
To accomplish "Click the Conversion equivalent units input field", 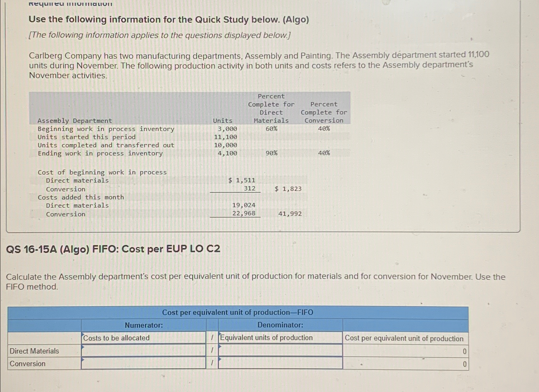I will (280, 363).
